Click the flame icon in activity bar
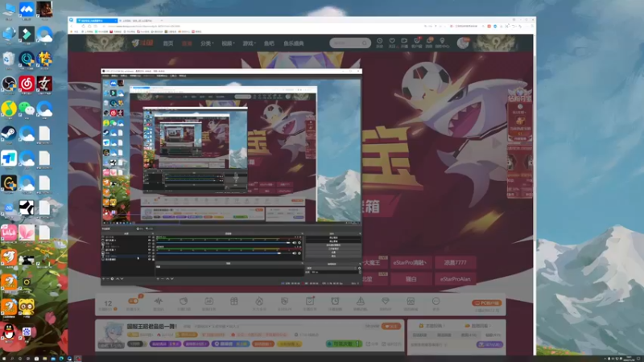 [x=259, y=302]
